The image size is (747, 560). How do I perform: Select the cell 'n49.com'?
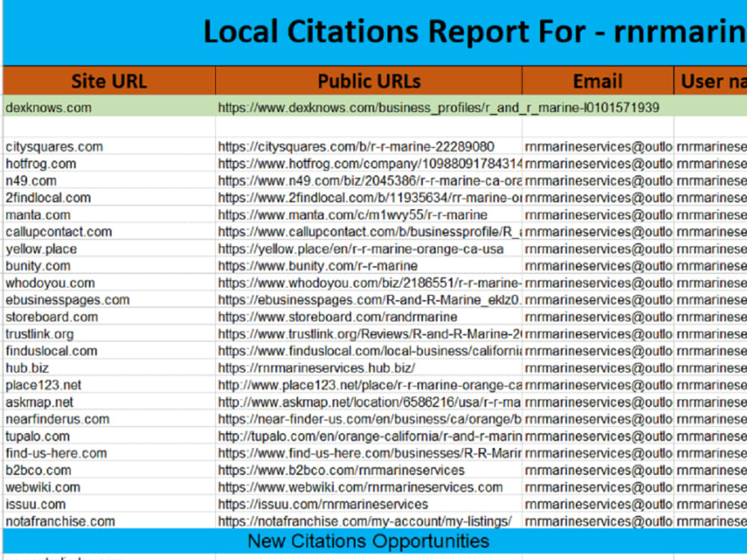click(109, 181)
